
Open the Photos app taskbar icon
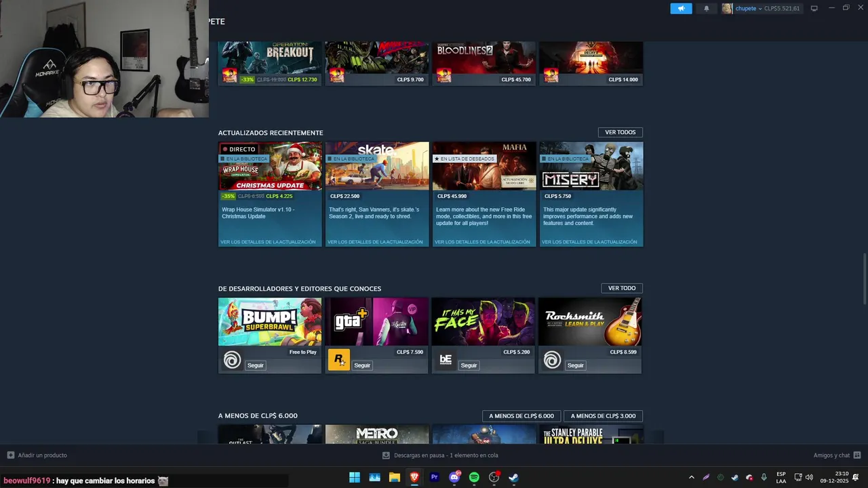click(x=374, y=477)
